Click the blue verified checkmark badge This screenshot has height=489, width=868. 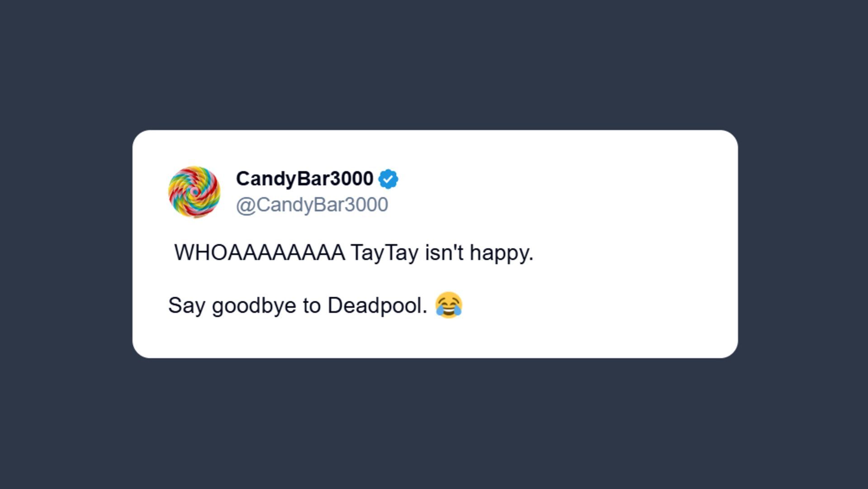click(x=388, y=179)
